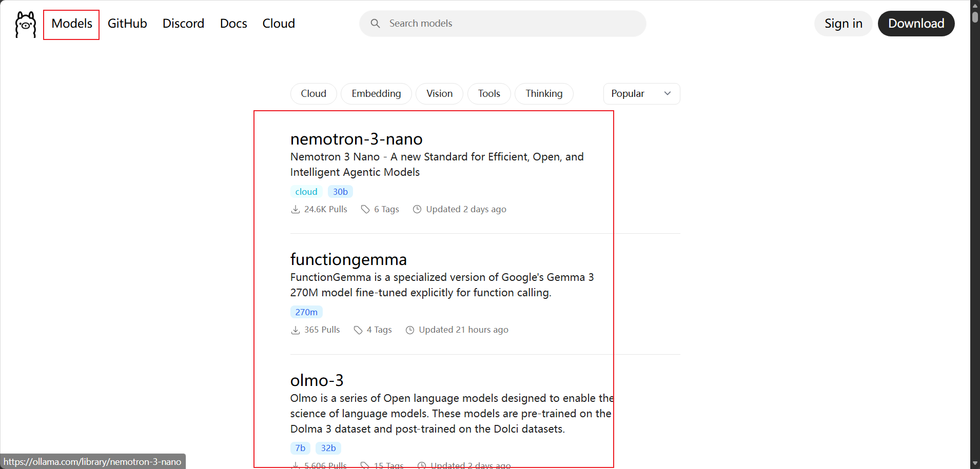This screenshot has width=980, height=469.
Task: Click the scroll down arrow on scrollbar
Action: [x=975, y=463]
